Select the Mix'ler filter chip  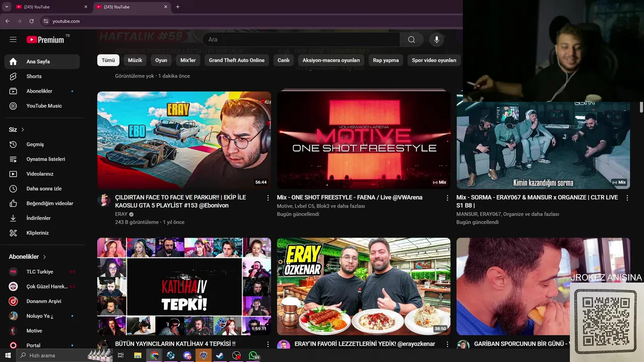188,60
